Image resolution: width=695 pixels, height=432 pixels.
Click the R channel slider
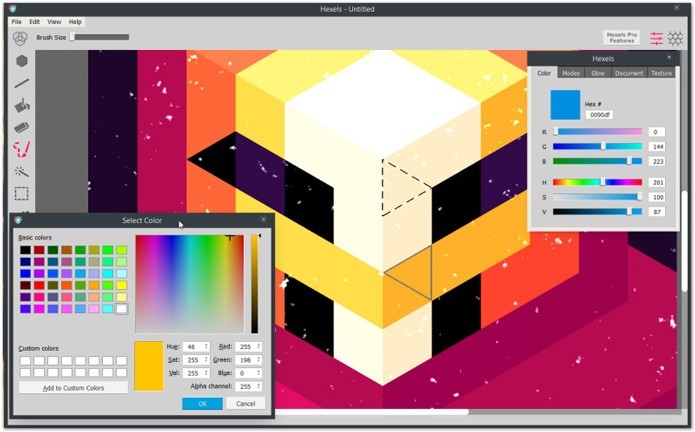tap(597, 132)
